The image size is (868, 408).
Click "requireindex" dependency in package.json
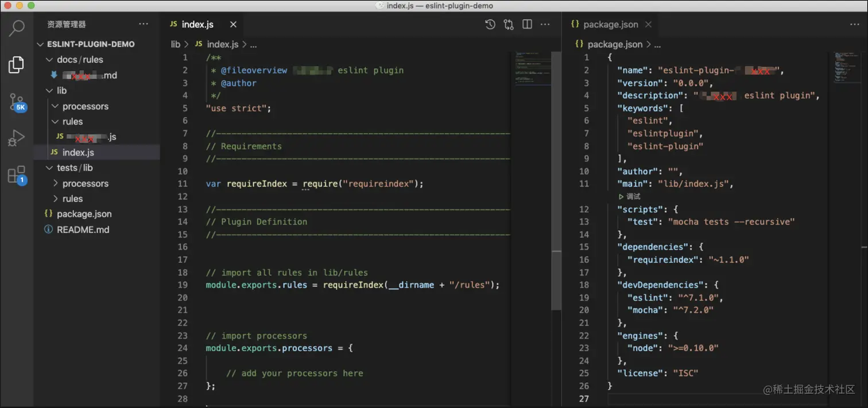click(x=663, y=259)
